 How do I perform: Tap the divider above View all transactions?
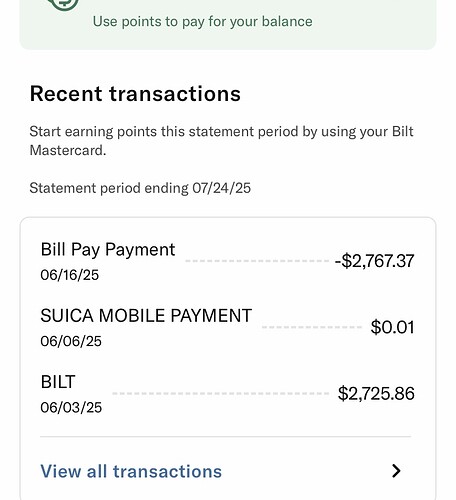pyautogui.click(x=225, y=436)
